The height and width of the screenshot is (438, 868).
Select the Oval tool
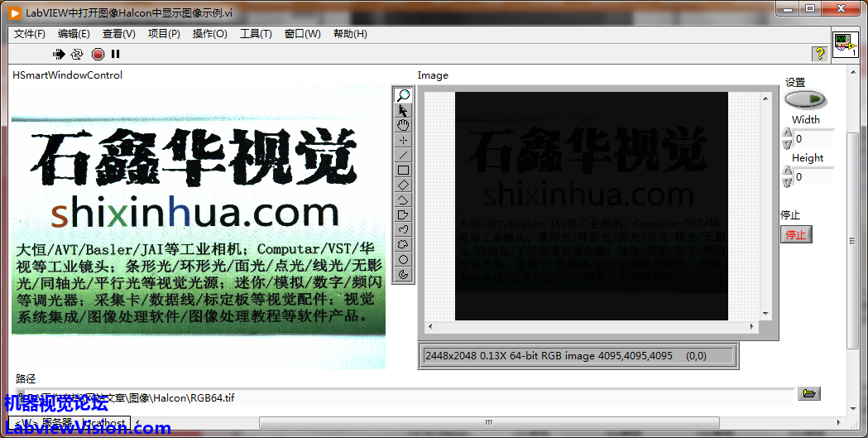click(403, 260)
